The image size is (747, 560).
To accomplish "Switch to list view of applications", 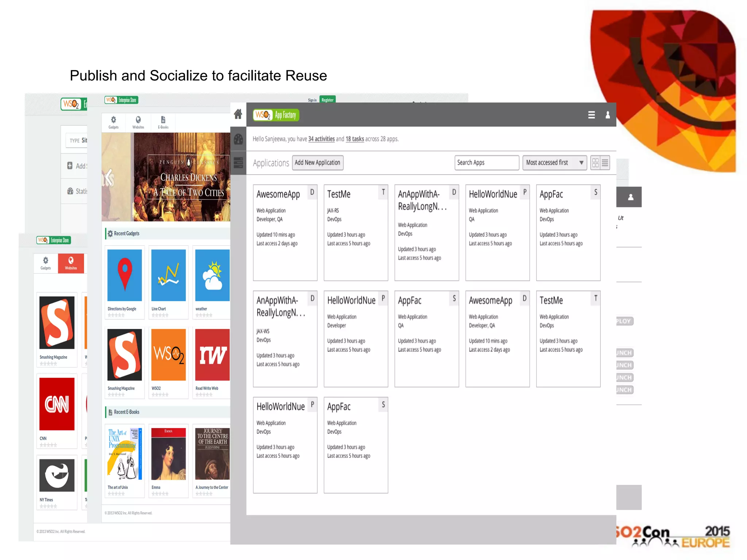I will [605, 163].
